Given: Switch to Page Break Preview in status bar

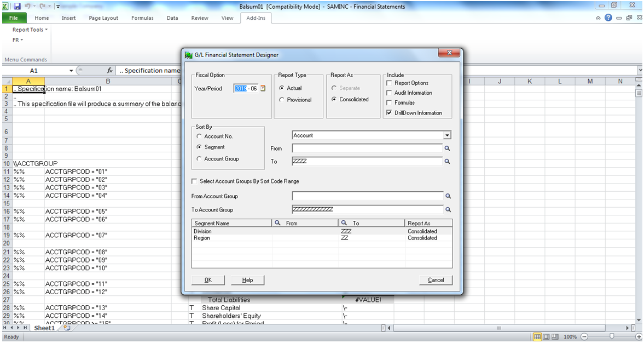Looking at the screenshot, I should (x=555, y=337).
